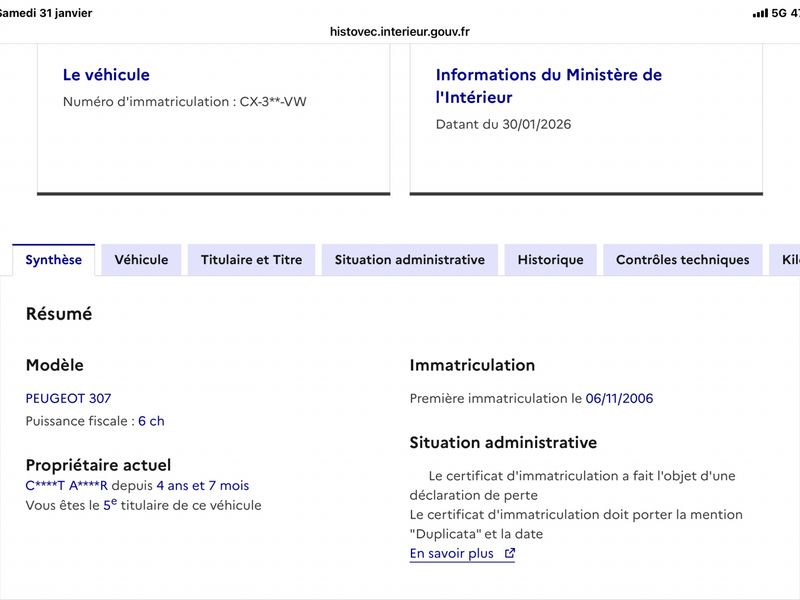
Task: Show the Contrôles techniques tab
Action: coord(682,260)
